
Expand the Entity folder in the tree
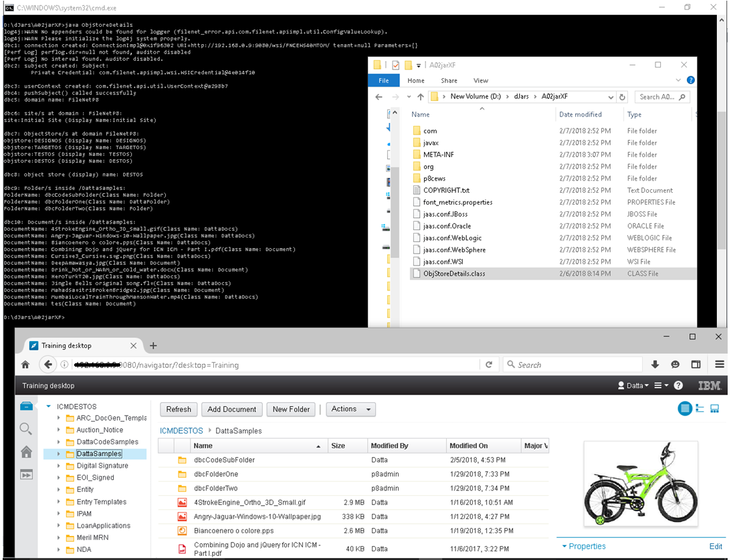pos(59,490)
